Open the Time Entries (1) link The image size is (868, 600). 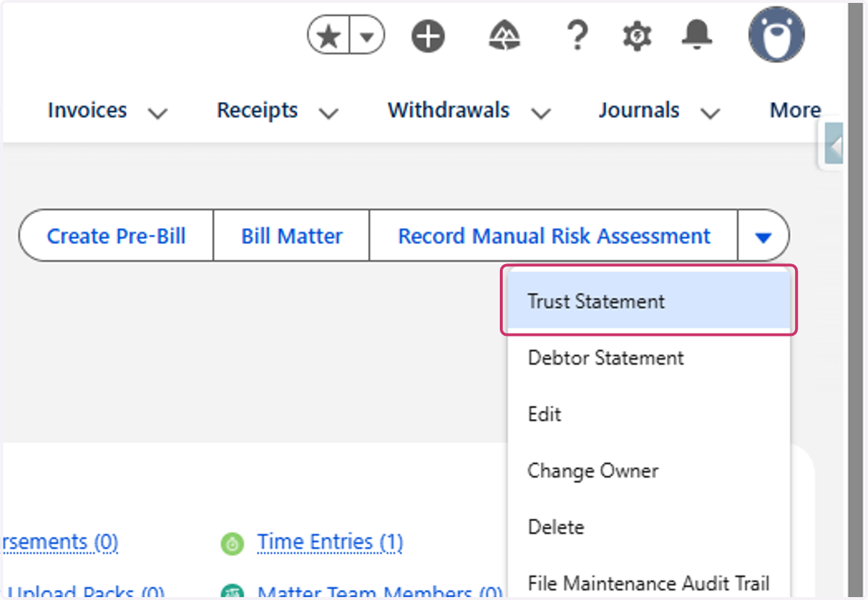point(330,542)
